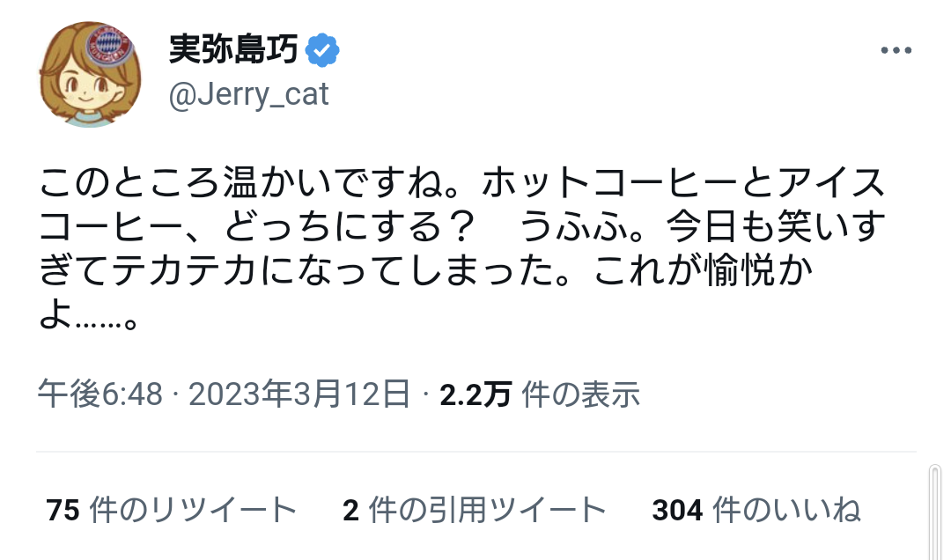Open the 2.2万 view count

[x=475, y=395]
